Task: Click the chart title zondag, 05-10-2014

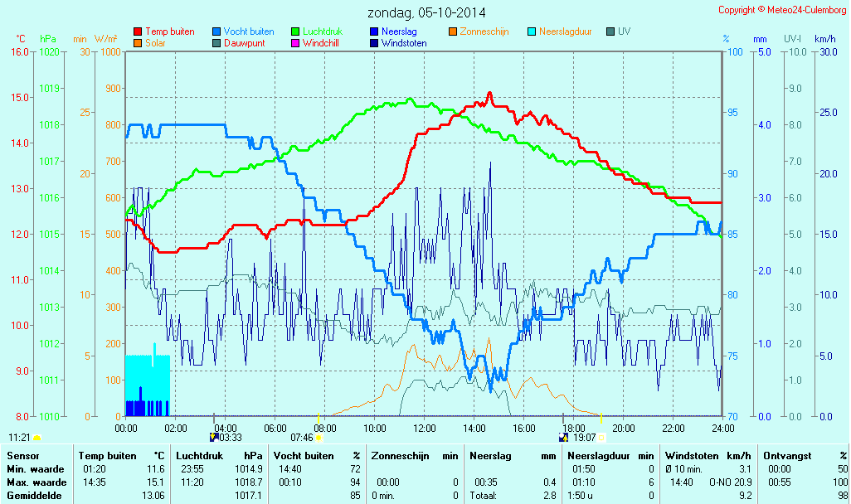Action: [426, 13]
